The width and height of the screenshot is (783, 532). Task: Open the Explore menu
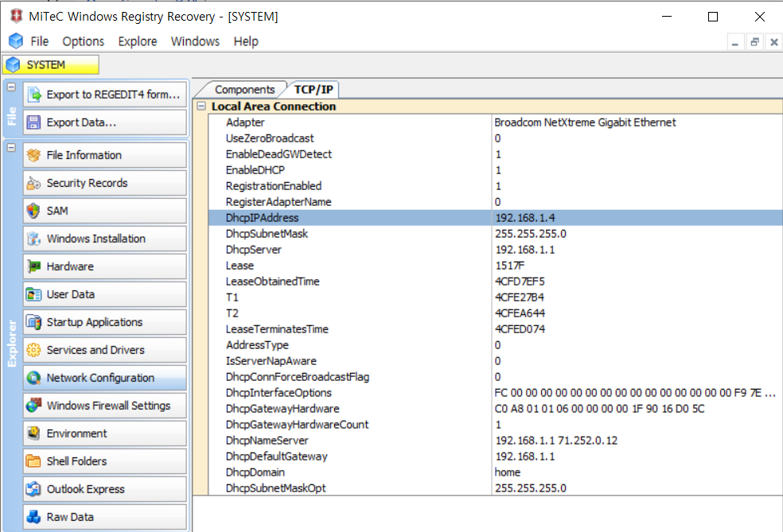click(138, 41)
